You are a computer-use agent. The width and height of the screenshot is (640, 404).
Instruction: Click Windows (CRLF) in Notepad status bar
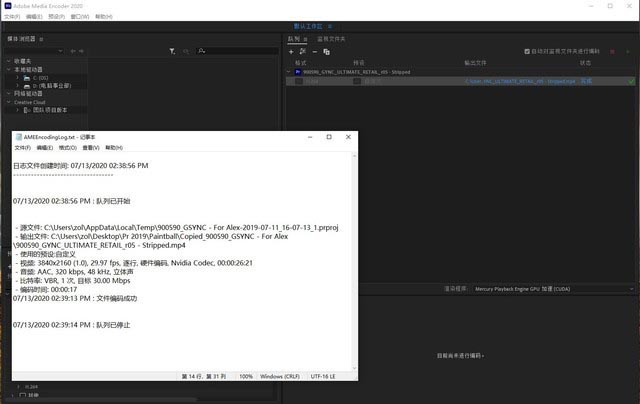280,376
